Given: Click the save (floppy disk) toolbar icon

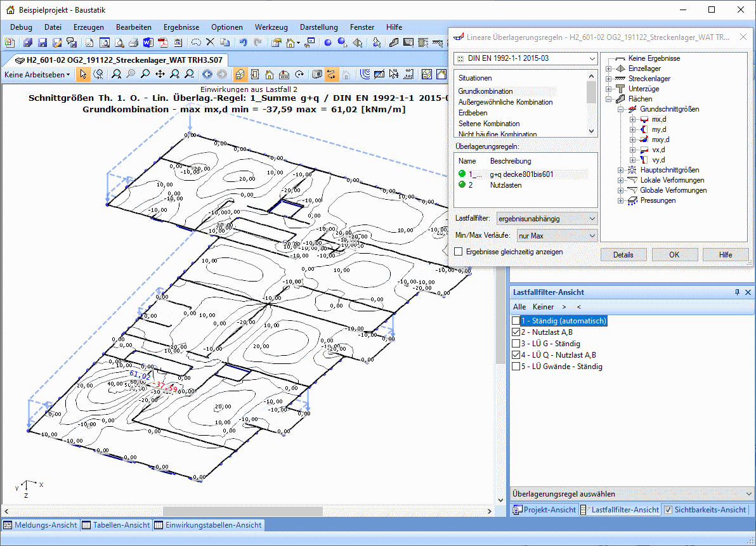Looking at the screenshot, I should click(x=42, y=42).
